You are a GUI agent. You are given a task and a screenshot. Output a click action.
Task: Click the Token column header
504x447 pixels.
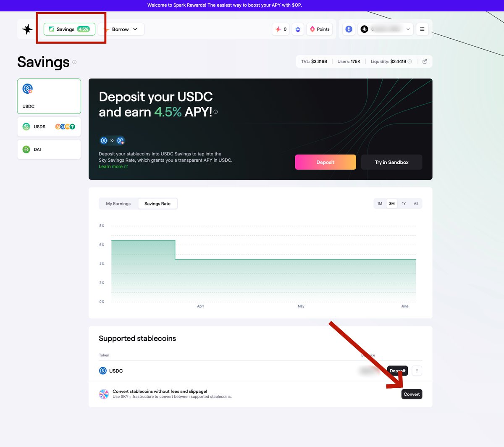pos(104,355)
